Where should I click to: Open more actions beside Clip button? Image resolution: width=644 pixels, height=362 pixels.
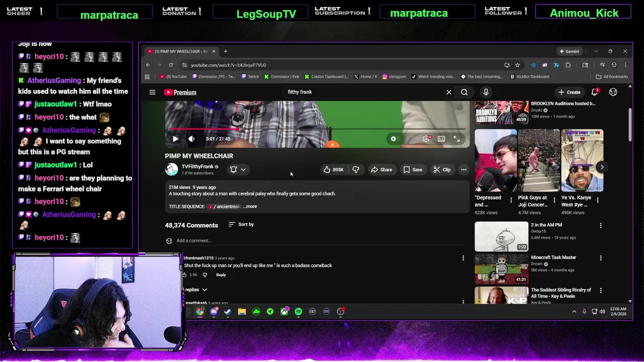(x=463, y=170)
